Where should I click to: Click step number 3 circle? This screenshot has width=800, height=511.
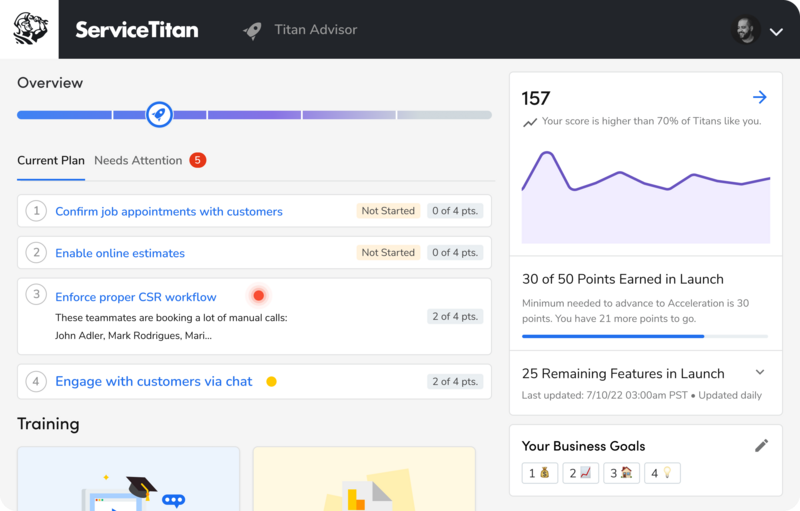tap(36, 294)
